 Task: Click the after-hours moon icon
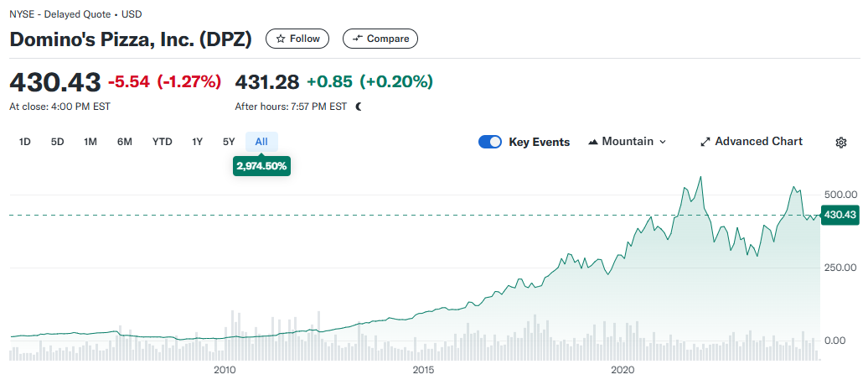click(x=359, y=107)
